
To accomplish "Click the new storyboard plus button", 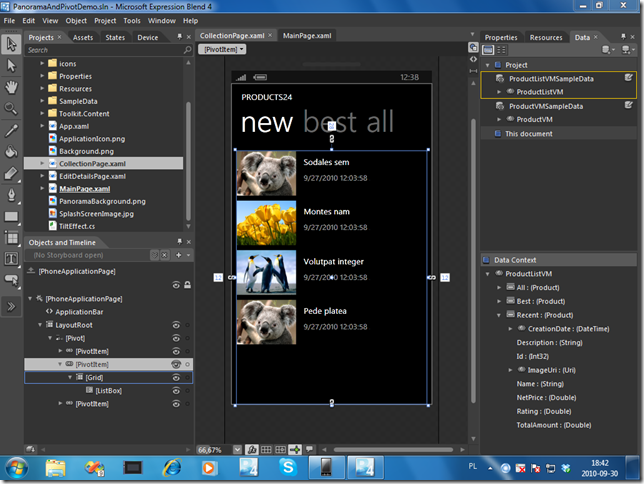I will pyautogui.click(x=179, y=255).
